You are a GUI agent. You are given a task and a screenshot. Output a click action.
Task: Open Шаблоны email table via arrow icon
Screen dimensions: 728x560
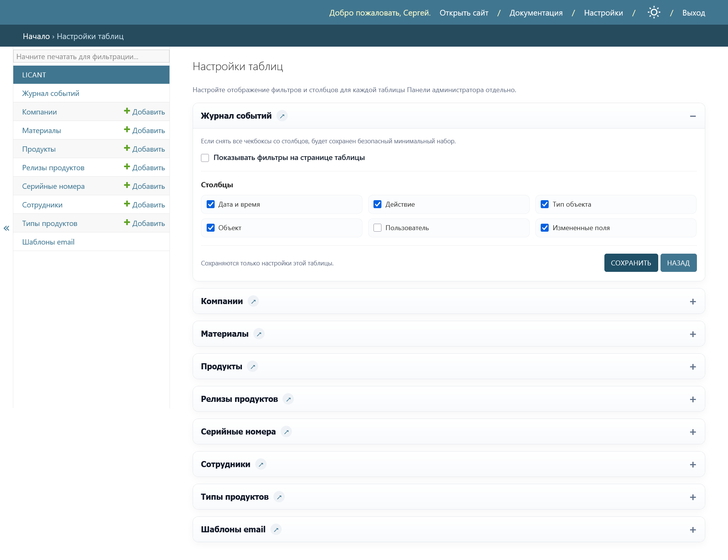276,530
